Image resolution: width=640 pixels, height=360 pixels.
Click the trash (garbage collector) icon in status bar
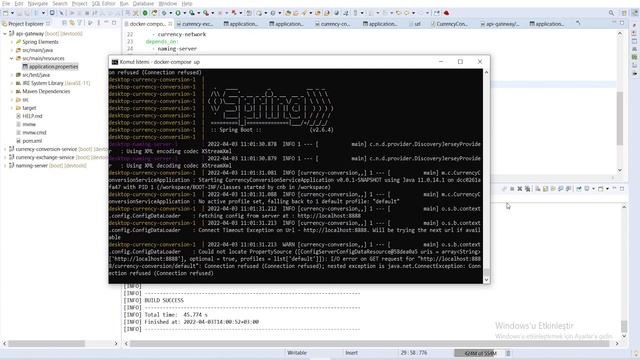point(508,353)
